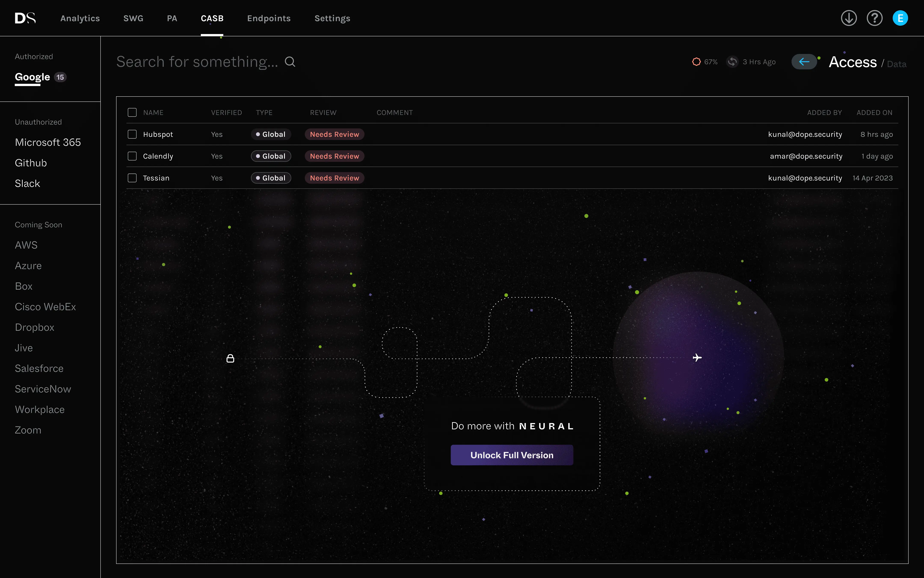924x578 pixels.
Task: Click ServiceNow under Coming Soon
Action: coord(43,389)
